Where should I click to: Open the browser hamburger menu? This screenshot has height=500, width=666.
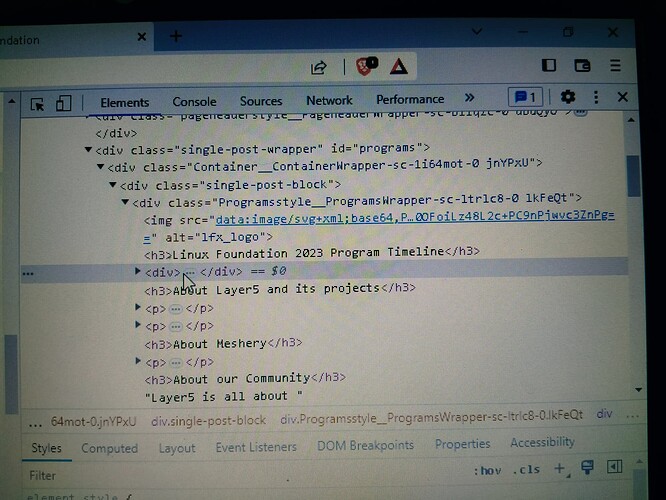[x=615, y=65]
